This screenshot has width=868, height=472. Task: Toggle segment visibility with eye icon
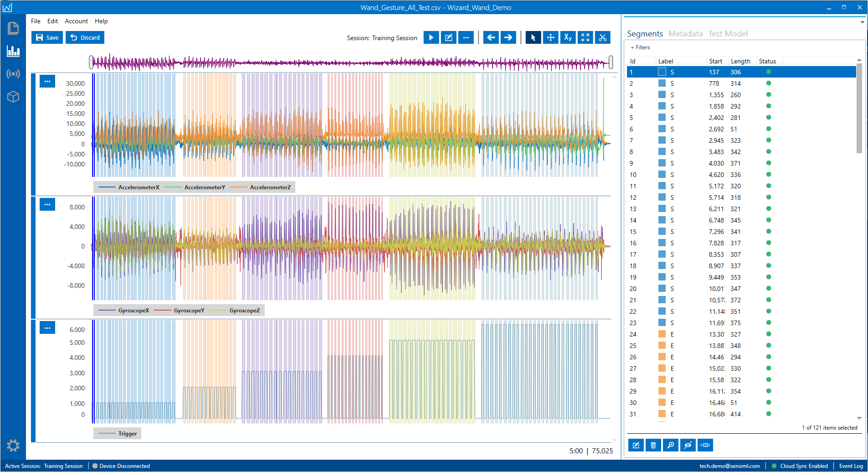[x=688, y=445]
